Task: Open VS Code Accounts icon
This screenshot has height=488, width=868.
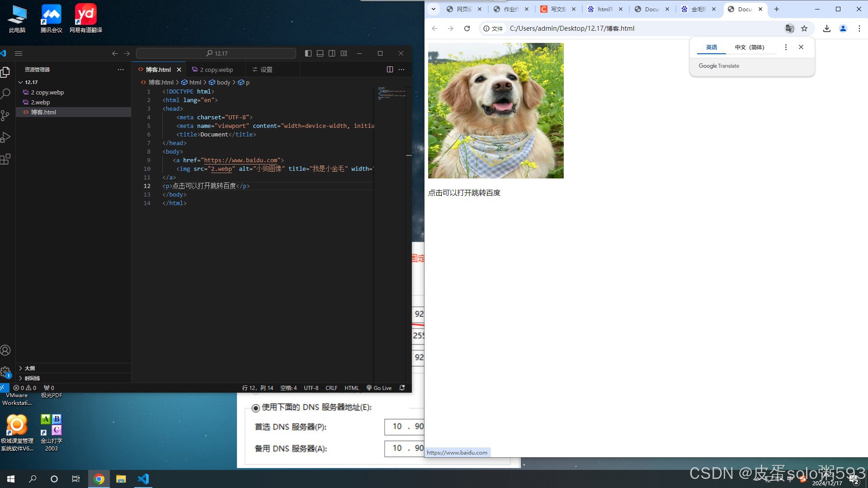Action: [5, 350]
